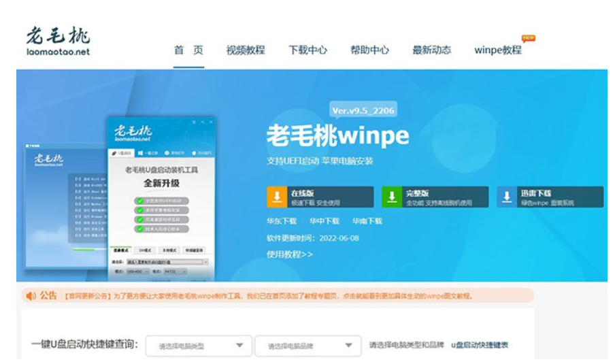Go to the 首页 navigation tab
The height and width of the screenshot is (364, 615).
point(188,50)
